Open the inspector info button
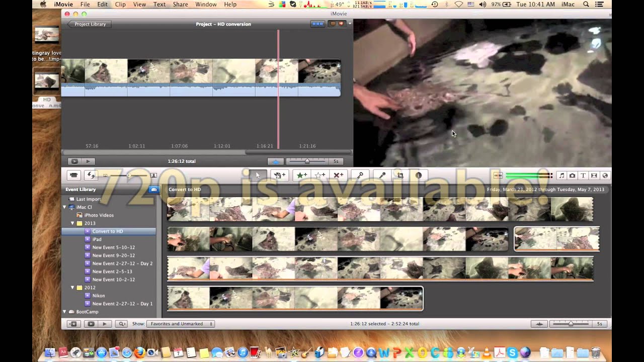The width and height of the screenshot is (644, 362). click(419, 175)
